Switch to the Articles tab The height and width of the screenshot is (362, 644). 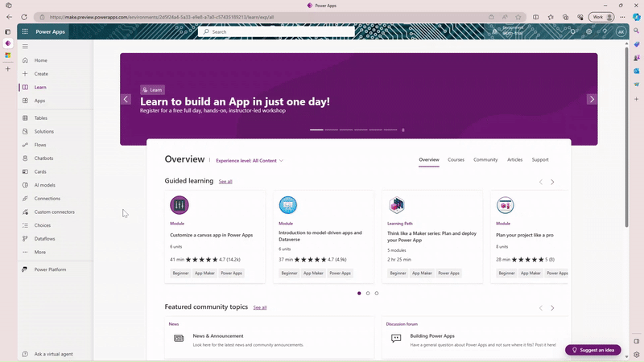coord(514,159)
